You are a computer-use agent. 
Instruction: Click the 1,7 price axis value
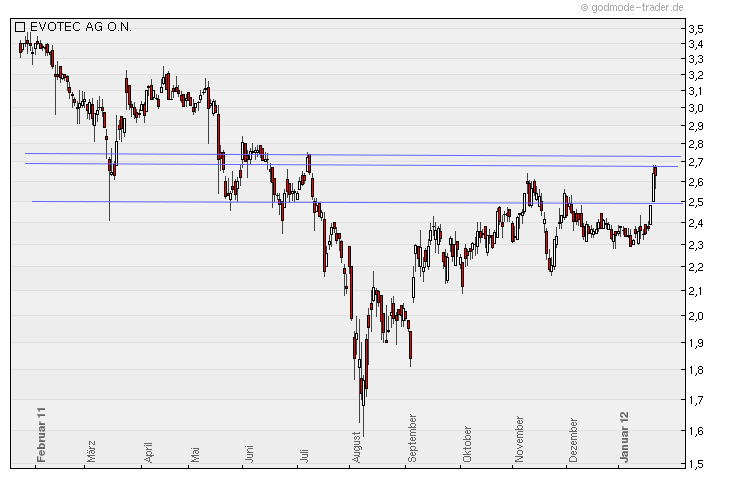[696, 400]
